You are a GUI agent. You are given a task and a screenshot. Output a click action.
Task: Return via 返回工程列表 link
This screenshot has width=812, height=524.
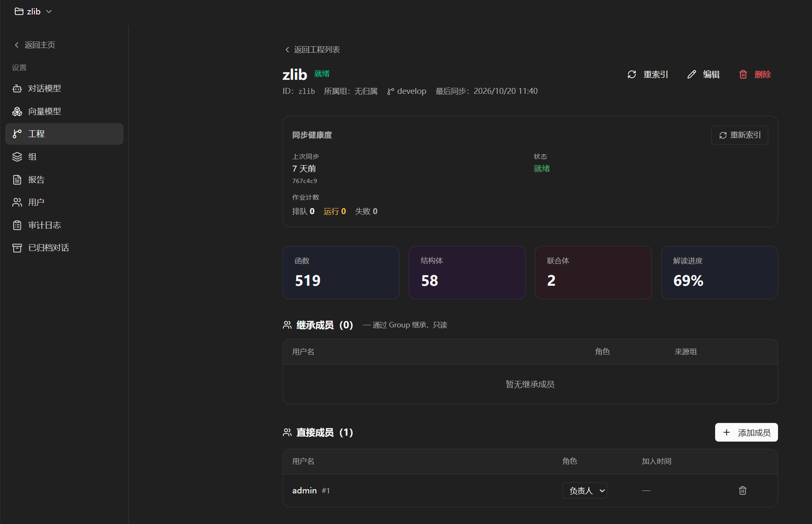pos(312,49)
